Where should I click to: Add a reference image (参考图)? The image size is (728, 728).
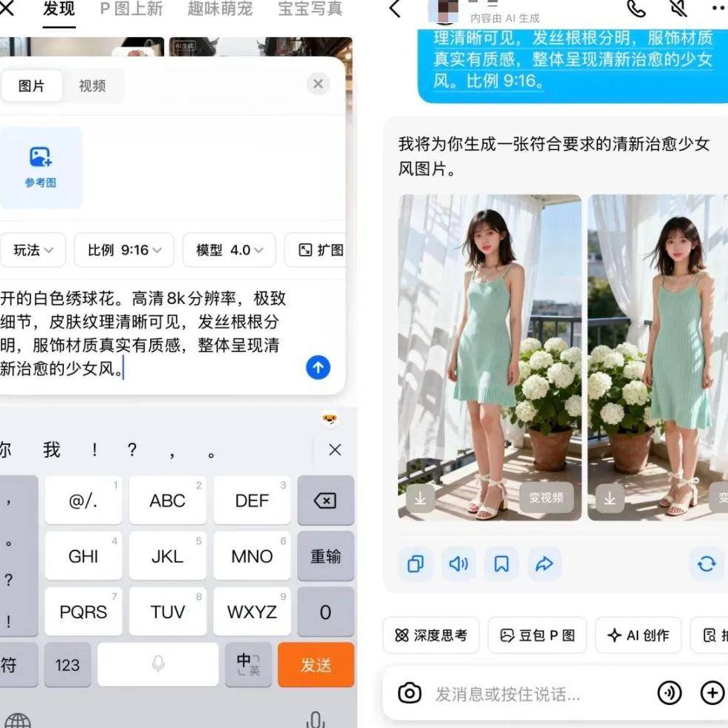[x=40, y=167]
